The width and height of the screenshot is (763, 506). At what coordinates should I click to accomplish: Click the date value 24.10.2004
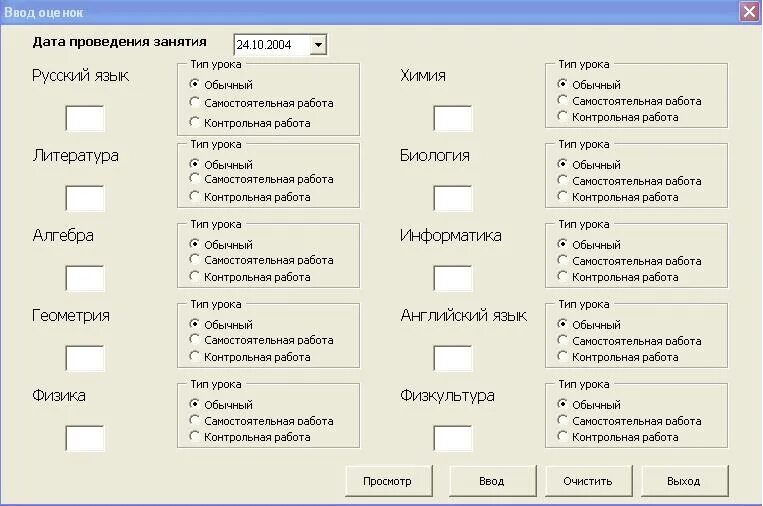(264, 45)
